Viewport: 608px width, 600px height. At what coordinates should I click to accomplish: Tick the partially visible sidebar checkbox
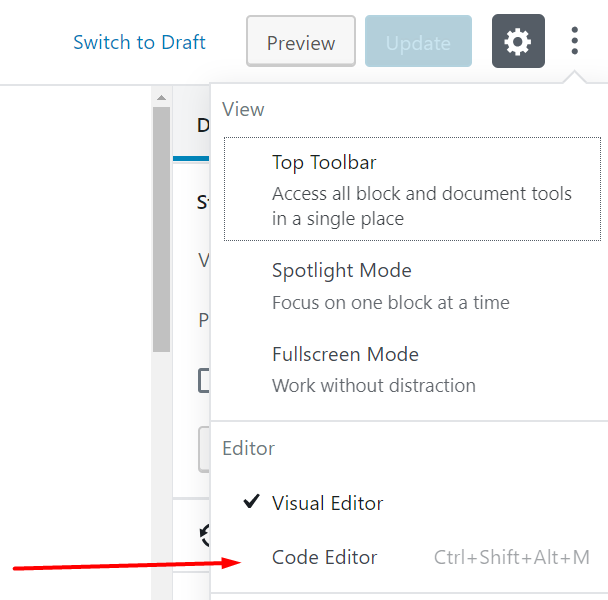pyautogui.click(x=204, y=380)
